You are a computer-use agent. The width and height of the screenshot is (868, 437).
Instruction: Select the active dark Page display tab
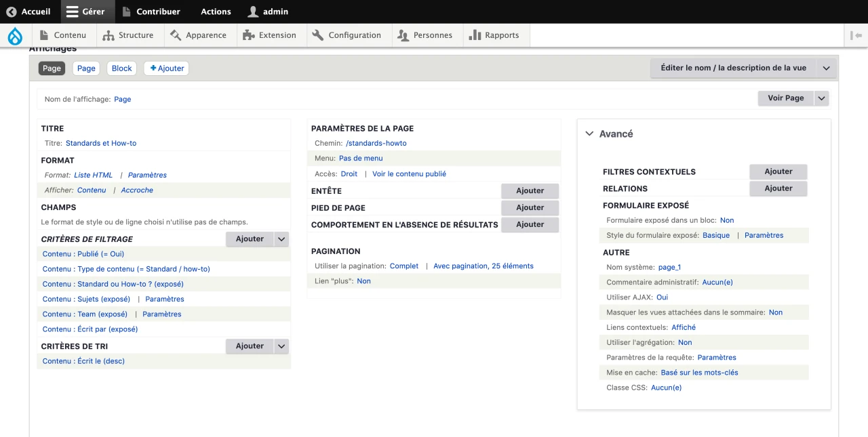pos(52,68)
